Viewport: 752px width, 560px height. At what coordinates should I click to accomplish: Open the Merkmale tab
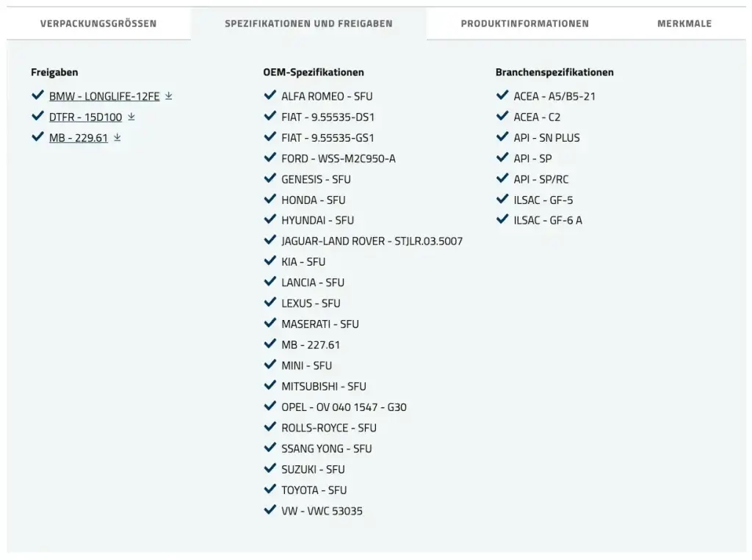(x=684, y=23)
